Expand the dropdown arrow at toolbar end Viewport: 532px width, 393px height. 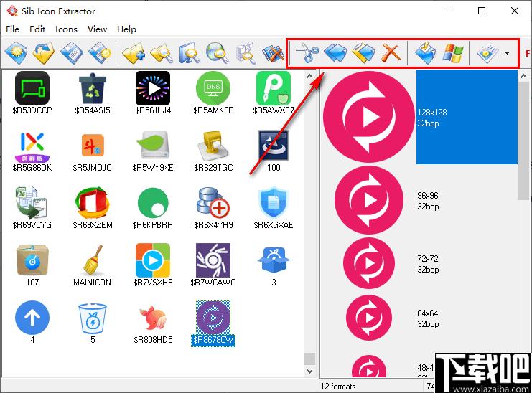(507, 53)
